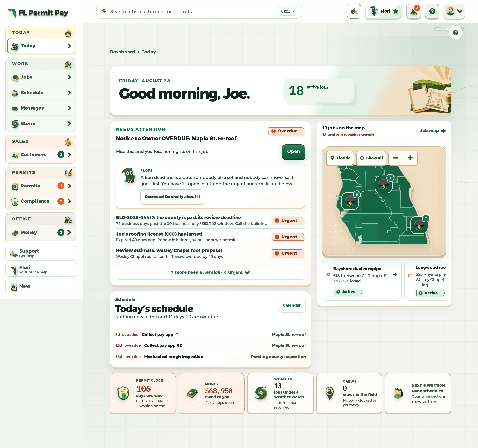Click the storm marker with badge 5

coord(350,201)
